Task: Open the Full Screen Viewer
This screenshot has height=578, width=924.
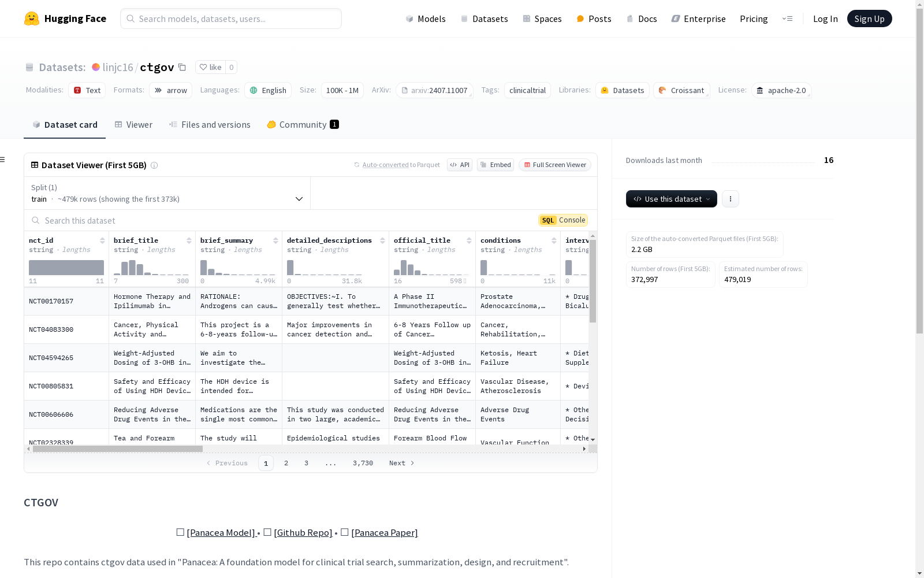Action: (554, 165)
